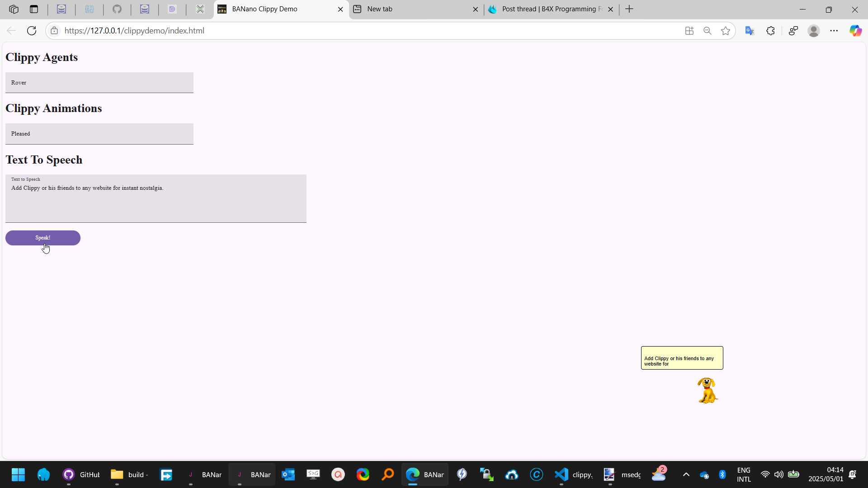The width and height of the screenshot is (868, 488).
Task: Open the clock and date 04:14 panel
Action: point(826,474)
